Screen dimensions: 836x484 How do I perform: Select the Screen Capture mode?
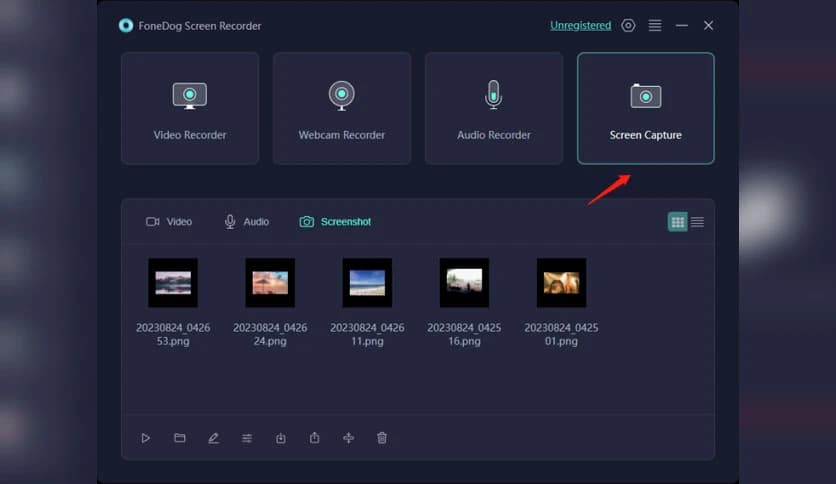(646, 108)
